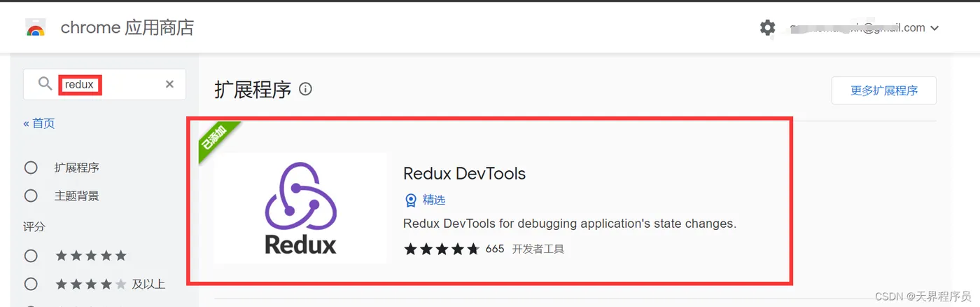Screen dimensions: 980x307
Task: Click the Redux DevTools description text
Action: pos(570,224)
